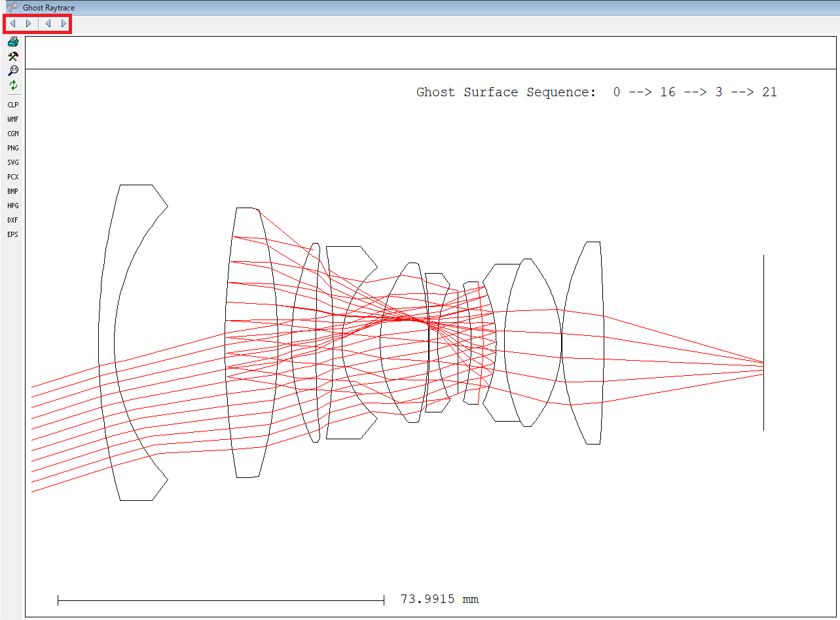Viewport: 840px width, 620px height.
Task: Export the plot as EPS
Action: 13,234
